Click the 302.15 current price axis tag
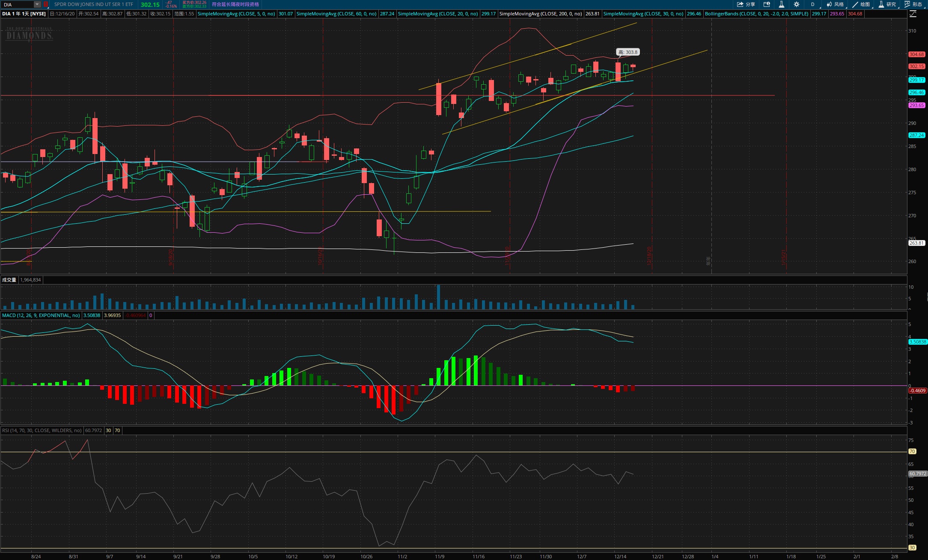 point(916,66)
